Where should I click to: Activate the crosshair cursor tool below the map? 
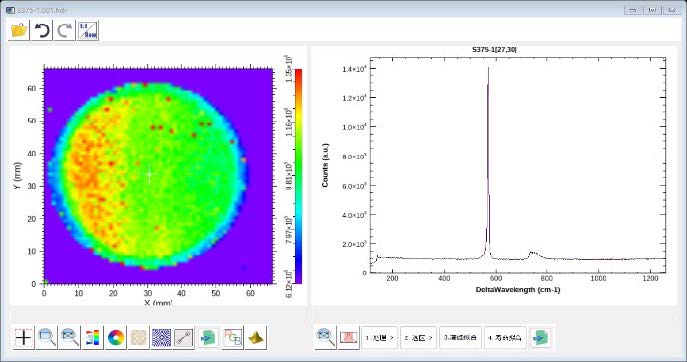[24, 337]
